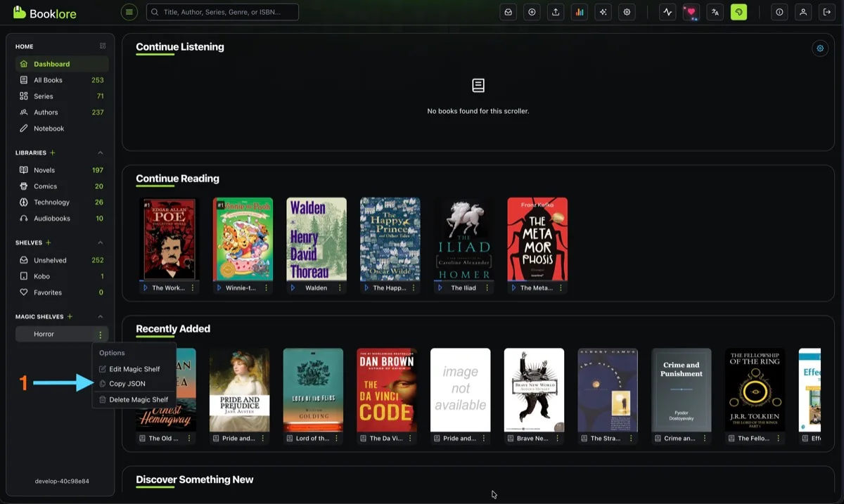Open the Comics library
Viewport: 844px width, 504px height.
pyautogui.click(x=60, y=186)
